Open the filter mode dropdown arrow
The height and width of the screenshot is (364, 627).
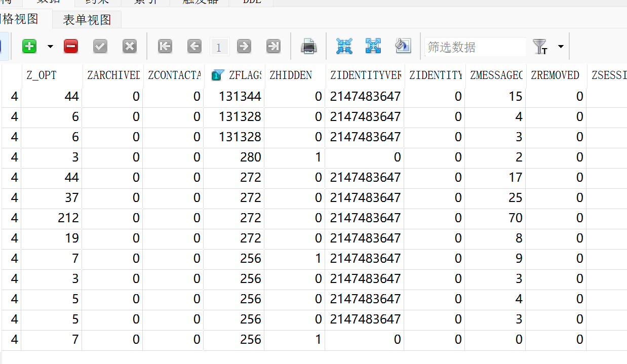(x=561, y=47)
